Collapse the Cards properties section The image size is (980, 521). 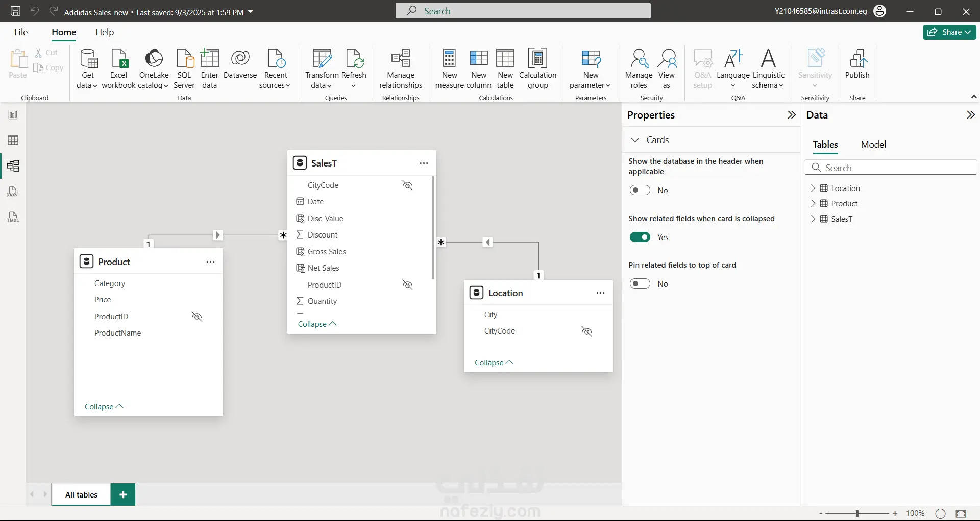tap(635, 140)
